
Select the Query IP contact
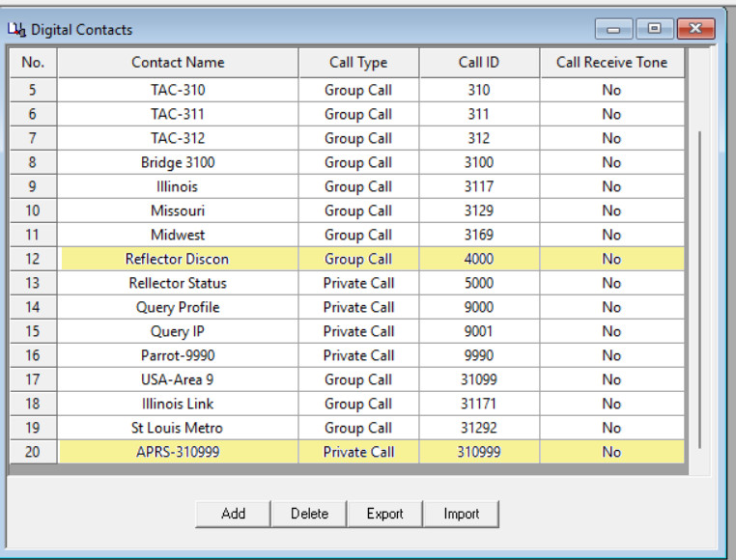178,331
